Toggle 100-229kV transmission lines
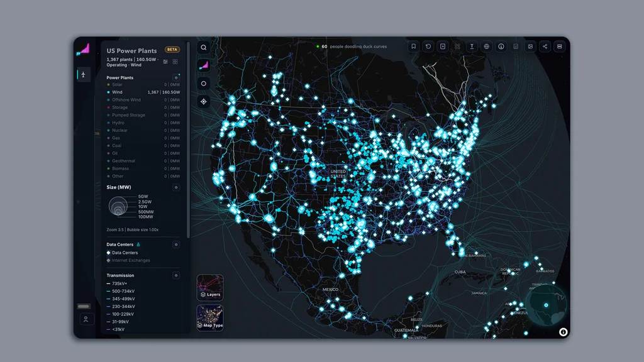The image size is (644, 362). pos(120,314)
